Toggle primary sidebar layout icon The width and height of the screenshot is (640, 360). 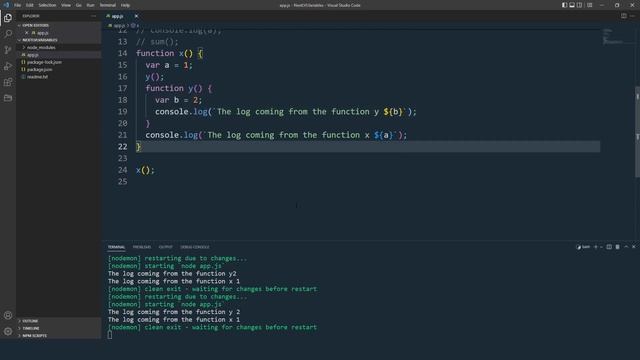tap(564, 5)
